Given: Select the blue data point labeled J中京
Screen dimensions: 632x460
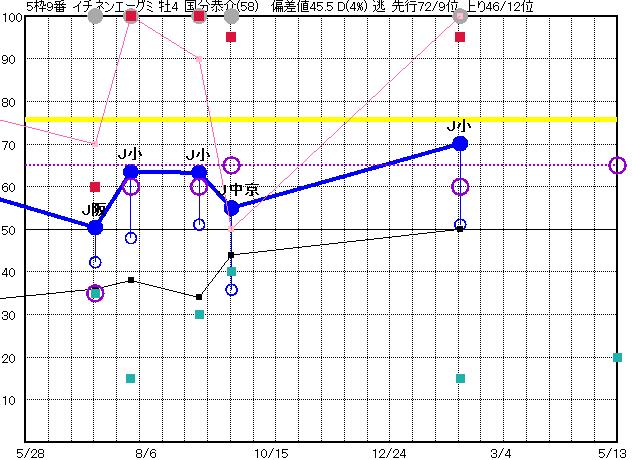Looking at the screenshot, I should tap(231, 208).
